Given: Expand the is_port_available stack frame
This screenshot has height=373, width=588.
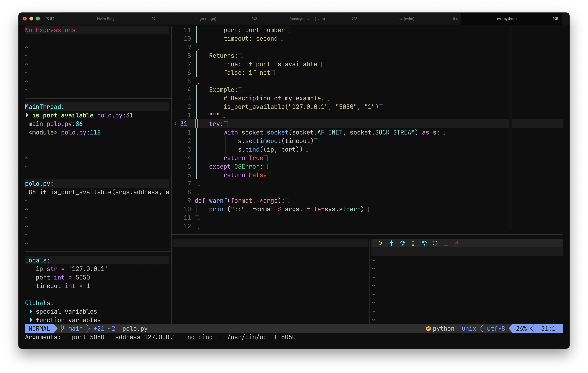Looking at the screenshot, I should coord(27,115).
